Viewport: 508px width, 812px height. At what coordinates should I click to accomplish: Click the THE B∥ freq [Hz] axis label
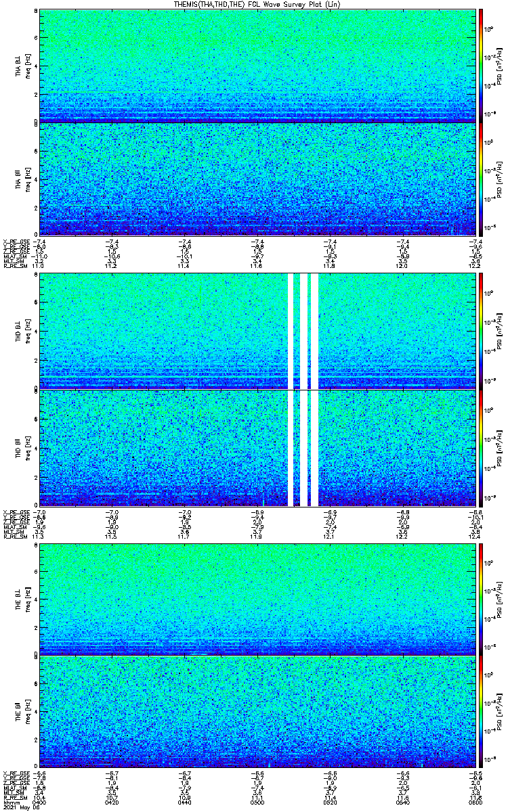(27, 712)
